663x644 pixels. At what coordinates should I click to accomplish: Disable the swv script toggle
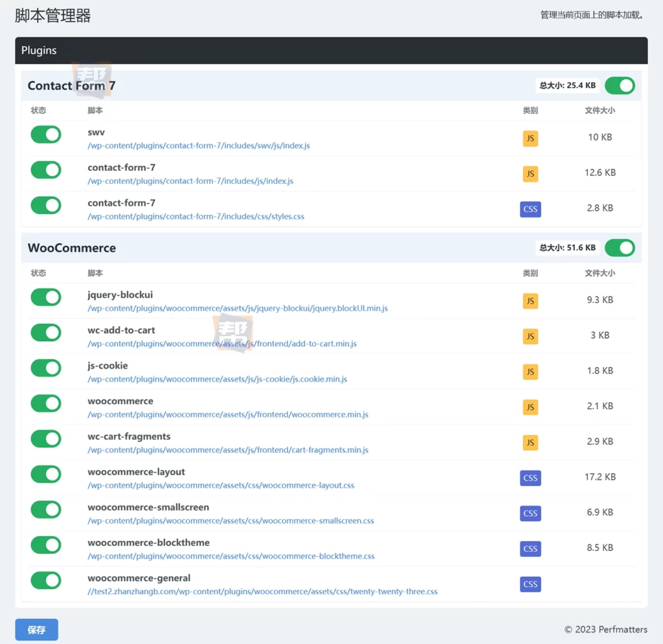click(46, 135)
